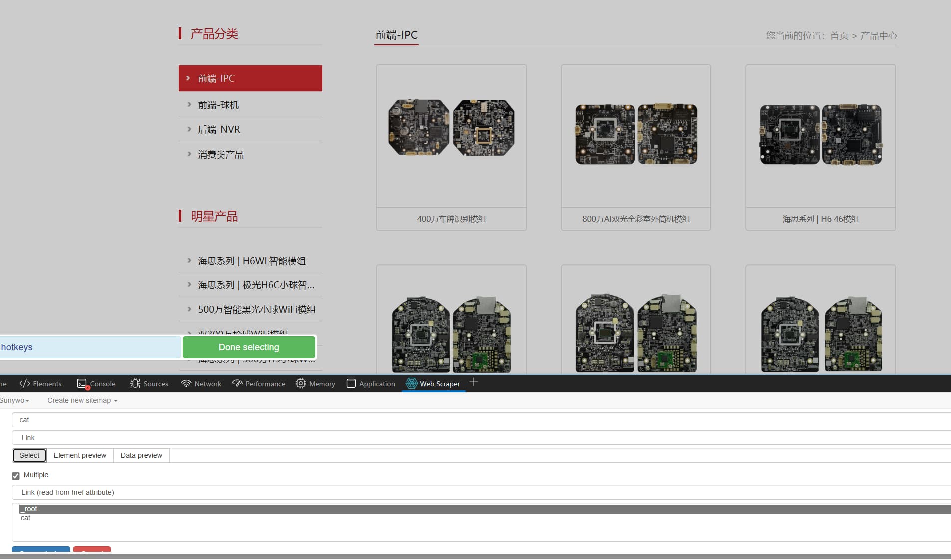Screen dimensions: 951x560
Task: Click the selector id field containing cat
Action: [x=479, y=420]
